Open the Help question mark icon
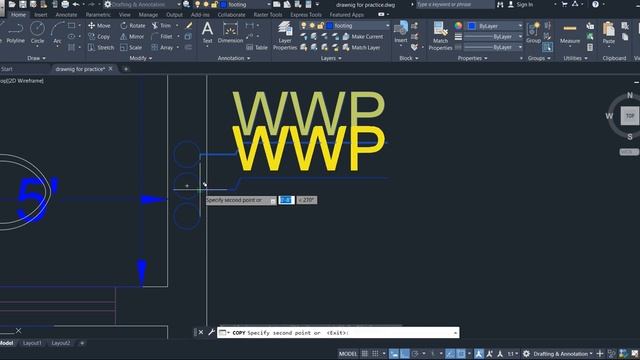The height and width of the screenshot is (360, 640). 596,4
